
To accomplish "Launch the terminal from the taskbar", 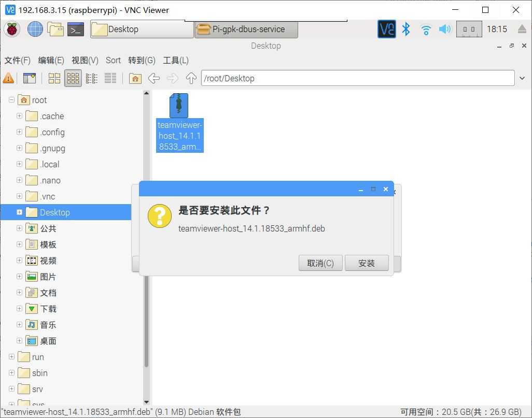I will click(x=76, y=30).
